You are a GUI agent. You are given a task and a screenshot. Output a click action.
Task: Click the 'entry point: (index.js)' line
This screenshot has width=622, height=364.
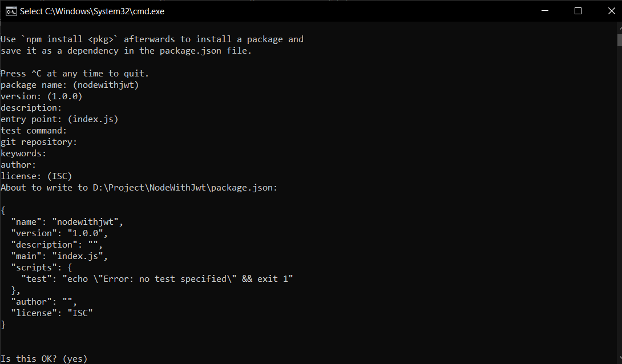pyautogui.click(x=59, y=119)
